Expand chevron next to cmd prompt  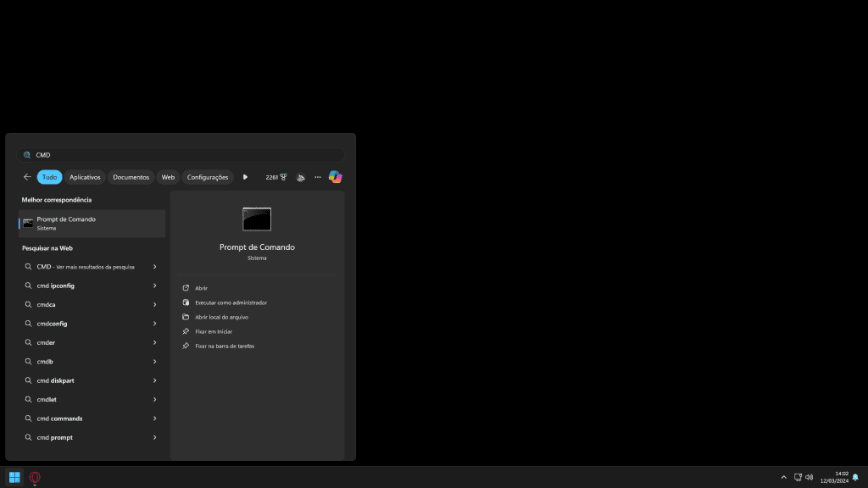pyautogui.click(x=155, y=437)
